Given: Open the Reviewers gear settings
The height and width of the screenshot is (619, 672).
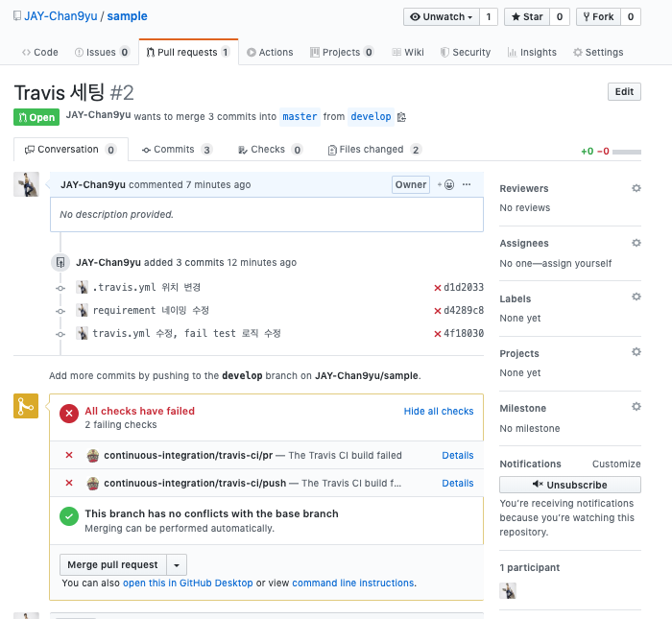Looking at the screenshot, I should pyautogui.click(x=636, y=188).
